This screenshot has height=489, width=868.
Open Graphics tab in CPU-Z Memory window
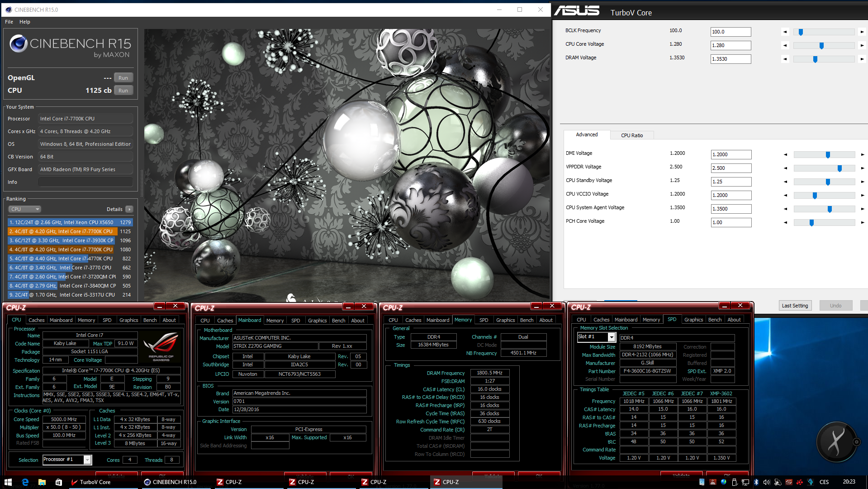click(x=505, y=320)
